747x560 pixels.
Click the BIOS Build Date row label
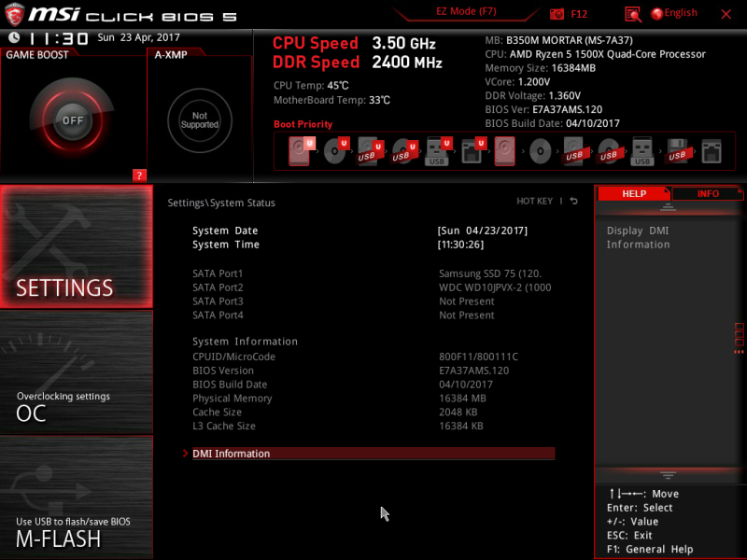[x=230, y=385]
